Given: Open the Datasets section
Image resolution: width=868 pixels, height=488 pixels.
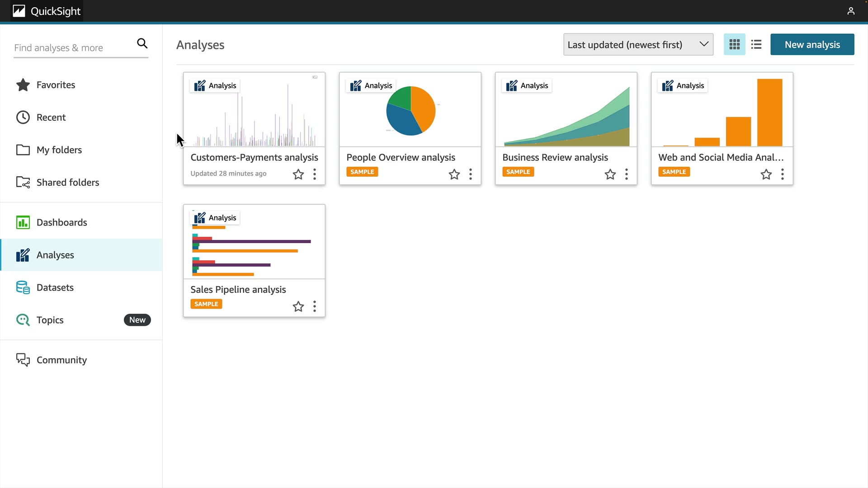Looking at the screenshot, I should point(55,287).
